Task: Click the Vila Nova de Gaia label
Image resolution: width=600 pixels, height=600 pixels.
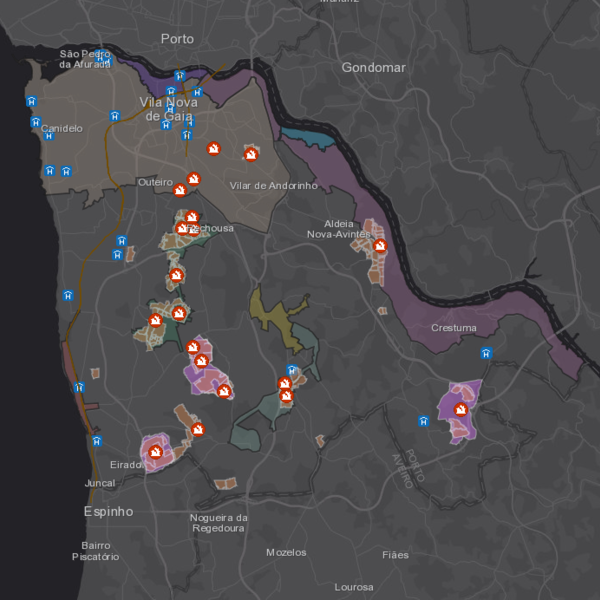Action: (x=169, y=109)
